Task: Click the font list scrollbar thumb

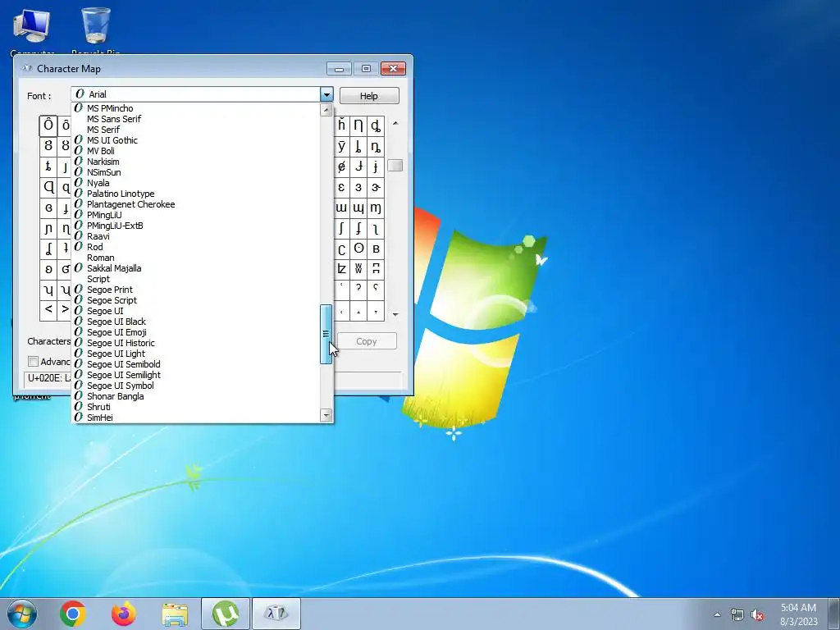Action: coord(326,335)
